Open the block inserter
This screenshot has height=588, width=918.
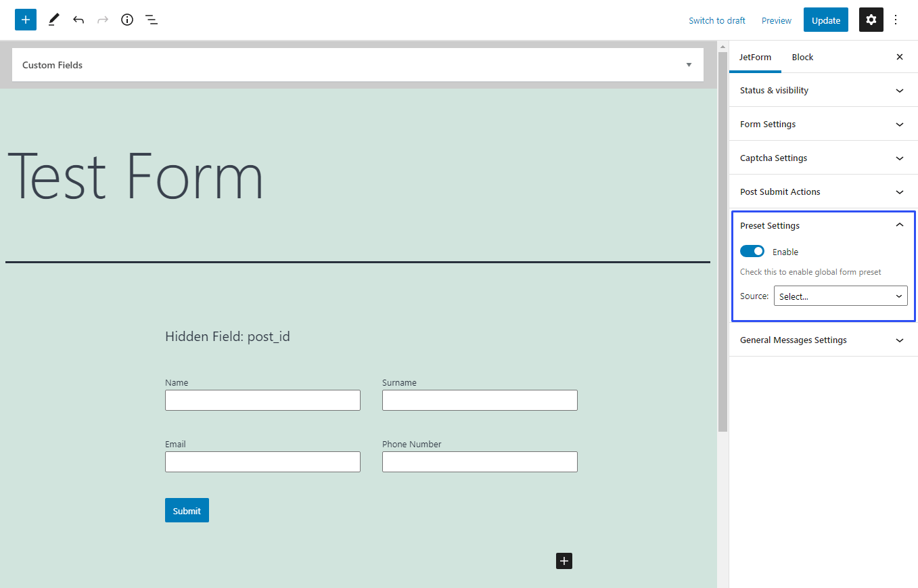25,20
